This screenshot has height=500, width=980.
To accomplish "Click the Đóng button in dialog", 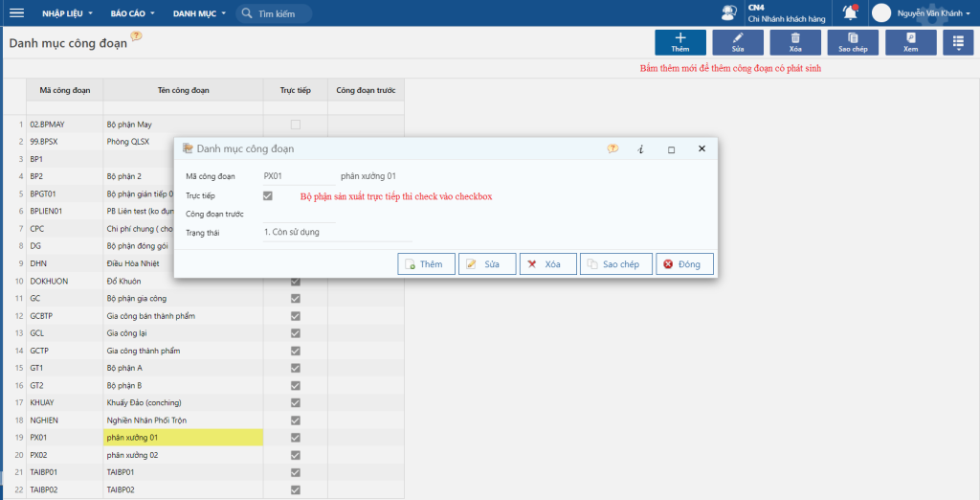I will coord(684,264).
